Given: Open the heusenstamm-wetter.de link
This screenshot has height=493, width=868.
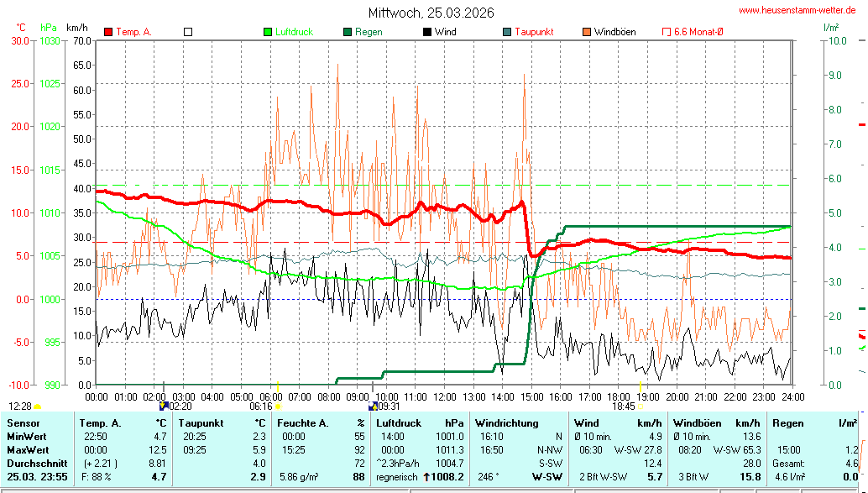Looking at the screenshot, I should [797, 10].
